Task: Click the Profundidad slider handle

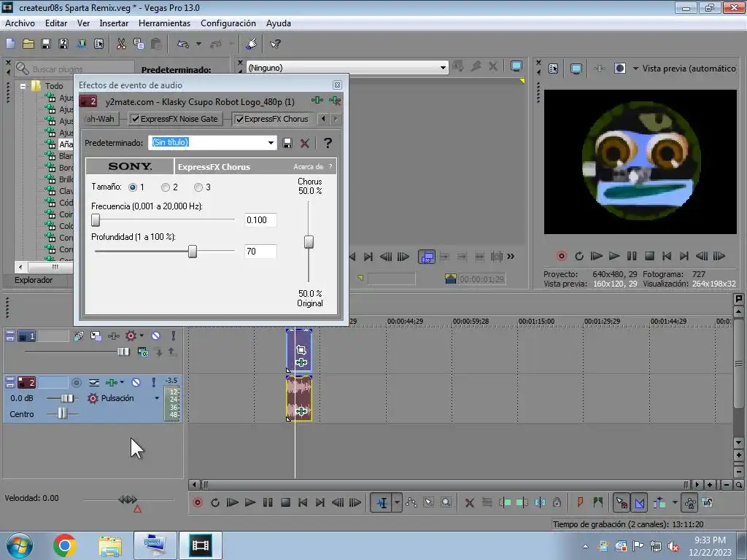Action: click(x=193, y=252)
